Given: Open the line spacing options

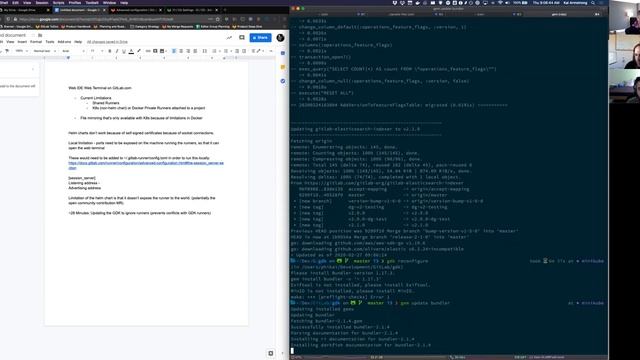Looking at the screenshot, I should point(204,51).
